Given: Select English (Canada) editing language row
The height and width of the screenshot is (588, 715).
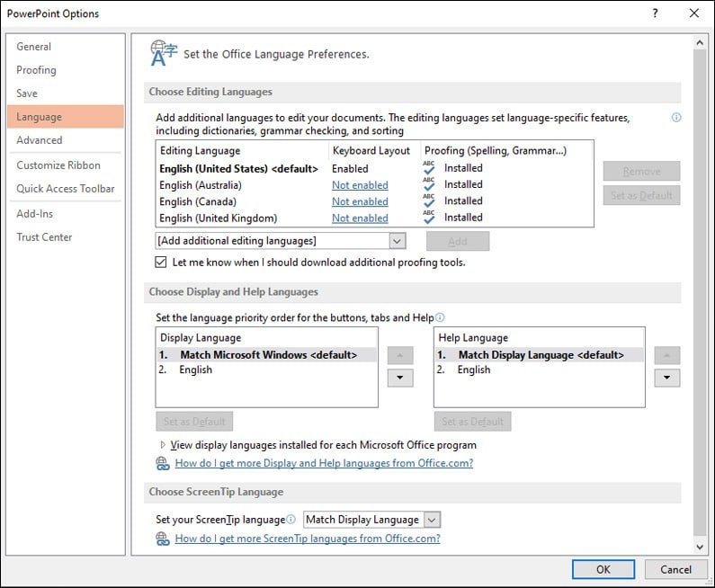Looking at the screenshot, I should [x=374, y=201].
